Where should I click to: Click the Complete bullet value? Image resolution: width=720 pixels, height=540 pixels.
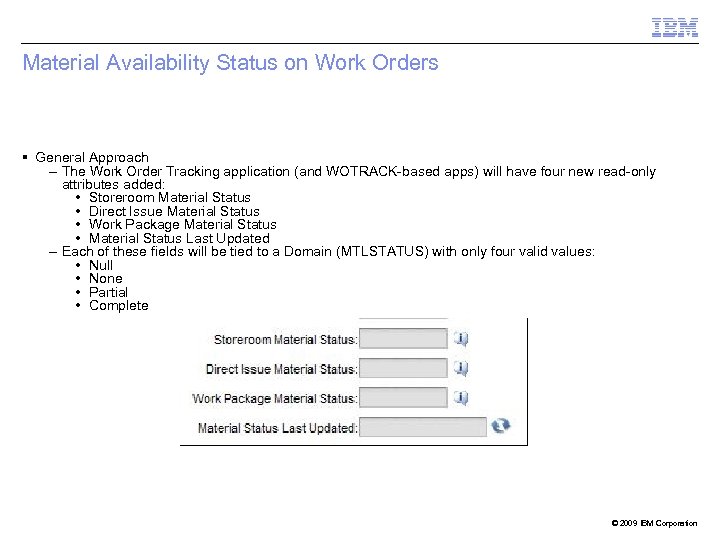(118, 306)
